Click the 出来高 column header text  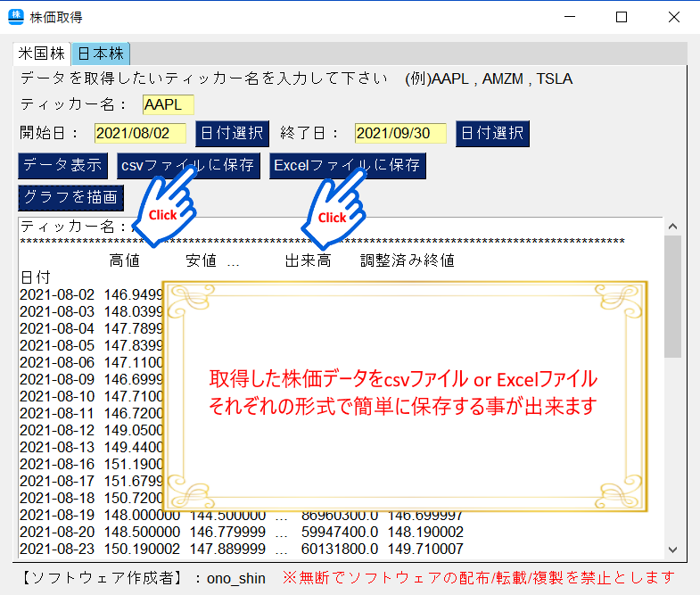point(308,260)
